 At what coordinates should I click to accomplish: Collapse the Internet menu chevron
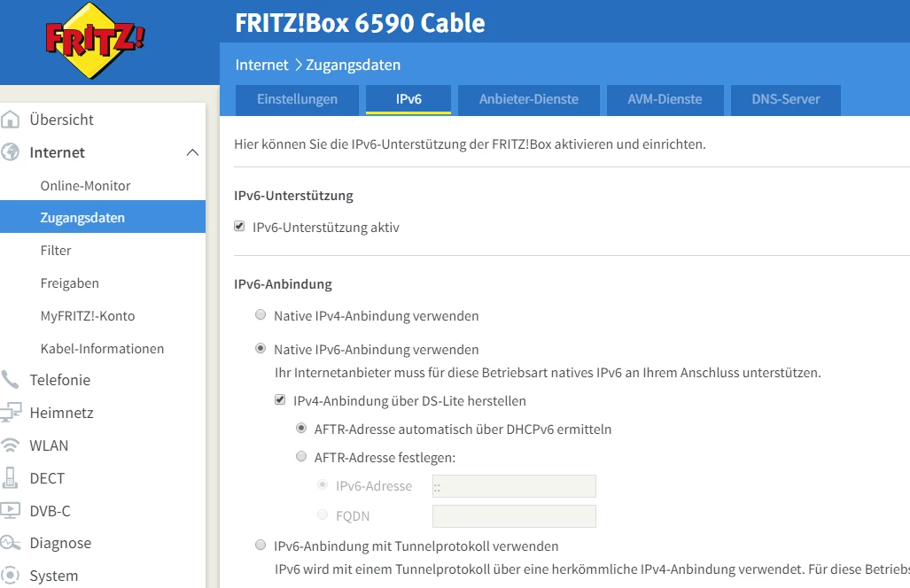click(192, 152)
